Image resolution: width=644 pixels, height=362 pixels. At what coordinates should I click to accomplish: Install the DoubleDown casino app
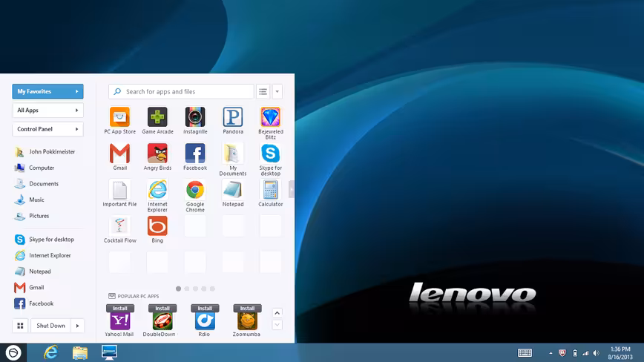pos(162,309)
